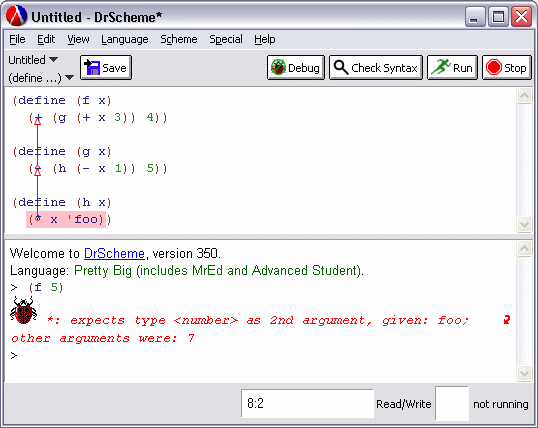The width and height of the screenshot is (538, 428).
Task: Stop execution with the red Stop button
Action: pyautogui.click(x=506, y=68)
